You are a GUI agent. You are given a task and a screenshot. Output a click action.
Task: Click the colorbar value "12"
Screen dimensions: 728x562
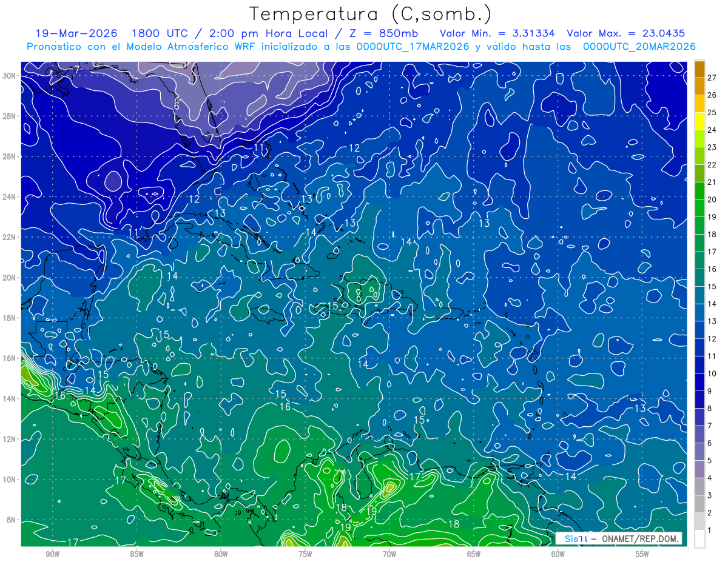click(712, 339)
